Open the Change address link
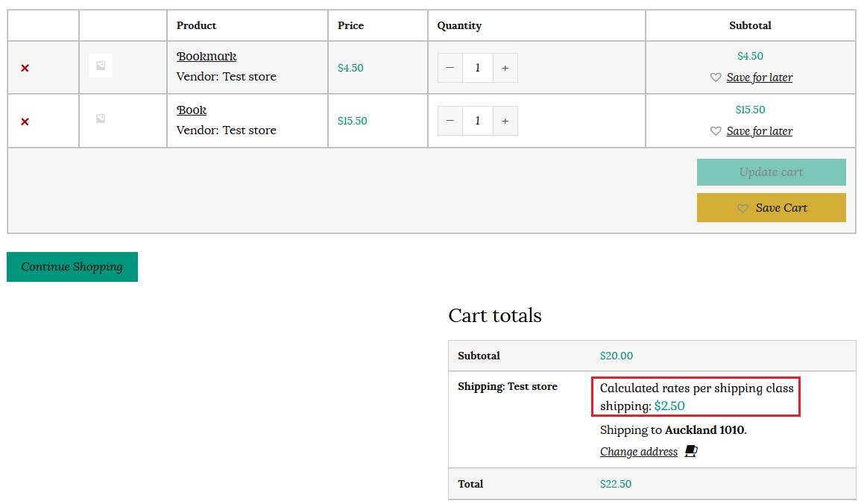 (639, 452)
